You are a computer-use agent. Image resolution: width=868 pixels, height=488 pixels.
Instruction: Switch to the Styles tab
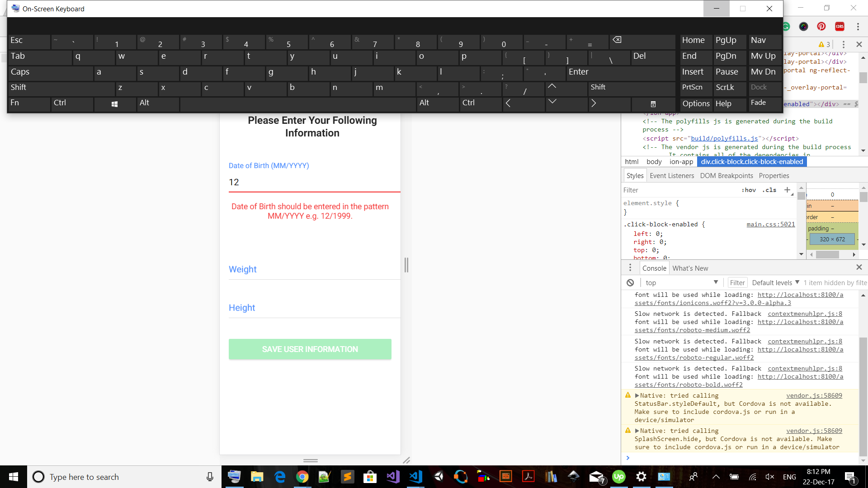pyautogui.click(x=635, y=176)
